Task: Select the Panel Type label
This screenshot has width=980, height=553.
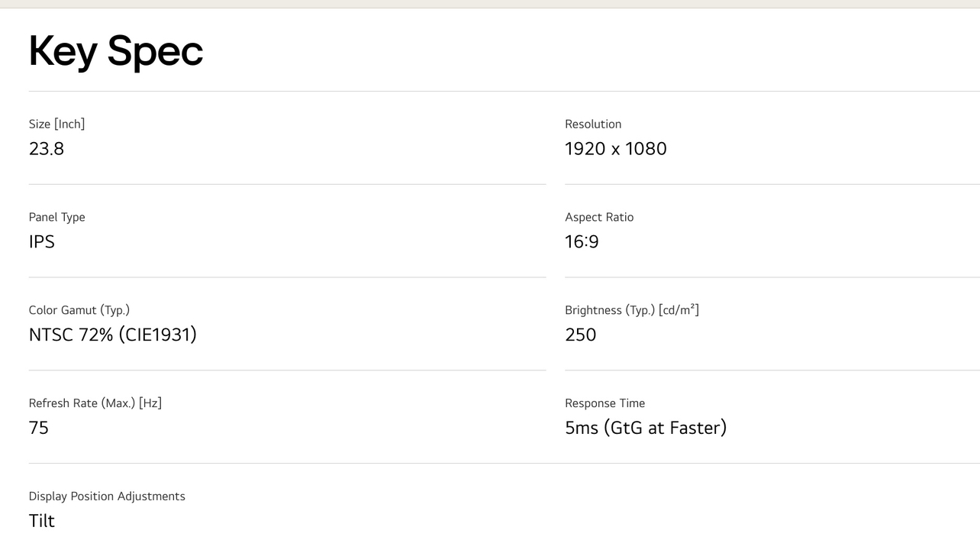Action: 56,217
